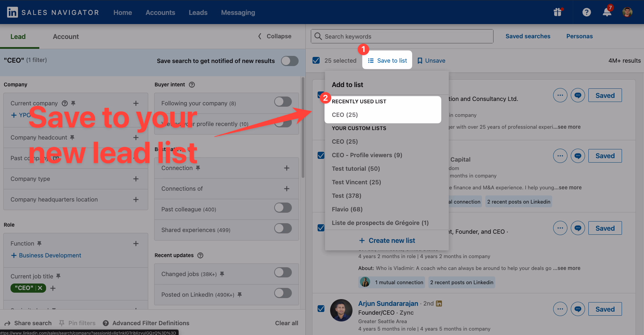
Task: Click Save to list button
Action: (x=387, y=60)
